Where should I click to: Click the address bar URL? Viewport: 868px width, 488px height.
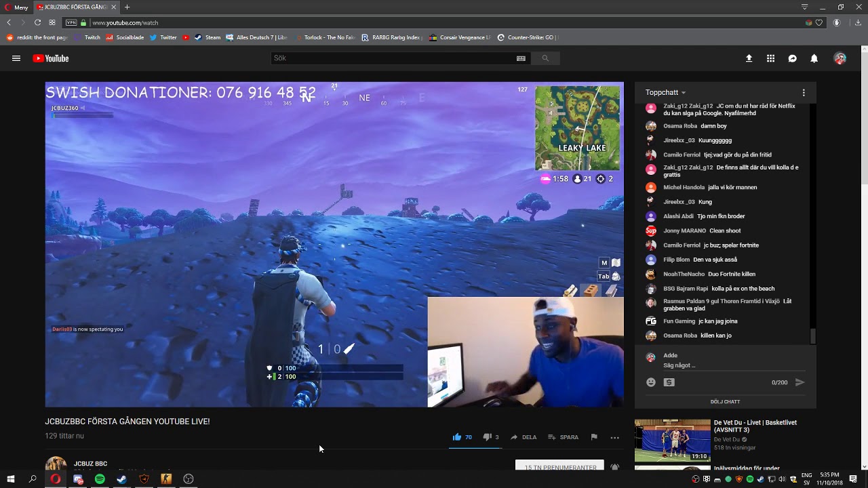(125, 22)
